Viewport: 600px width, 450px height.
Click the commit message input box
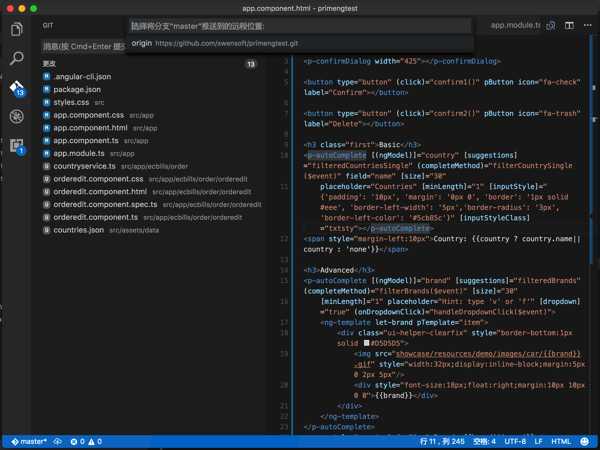(83, 46)
